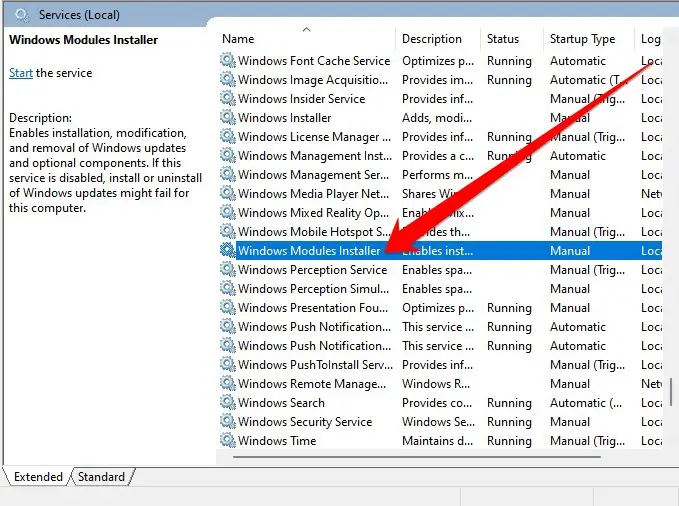This screenshot has height=506, width=679.
Task: Click gear icon for Windows Security Service
Action: (x=227, y=422)
